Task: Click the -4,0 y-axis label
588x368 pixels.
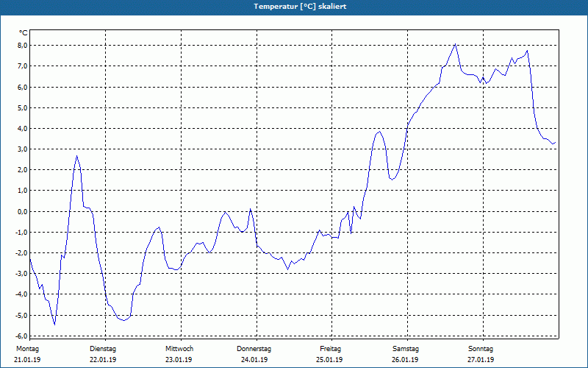Action: (x=22, y=294)
